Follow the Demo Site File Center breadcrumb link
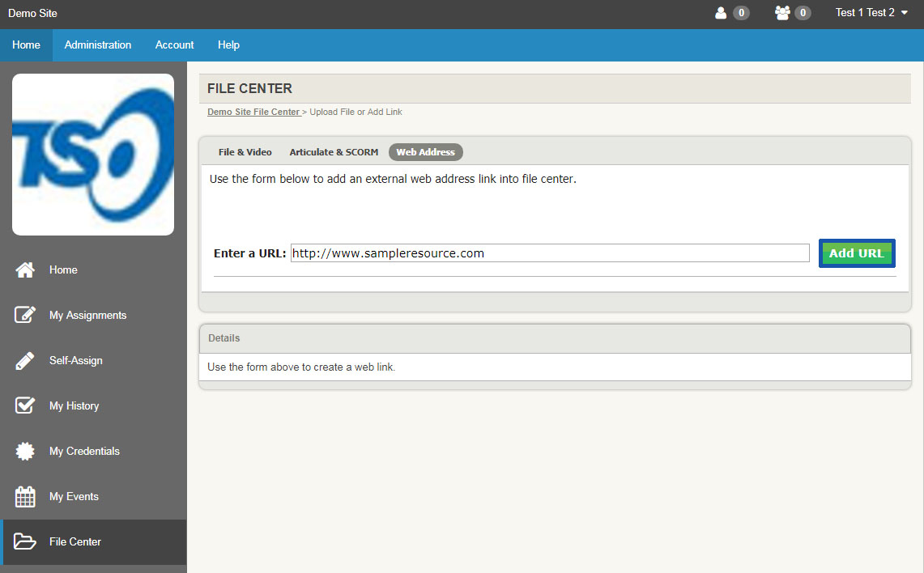Screen dimensions: 924x573 (x=253, y=112)
